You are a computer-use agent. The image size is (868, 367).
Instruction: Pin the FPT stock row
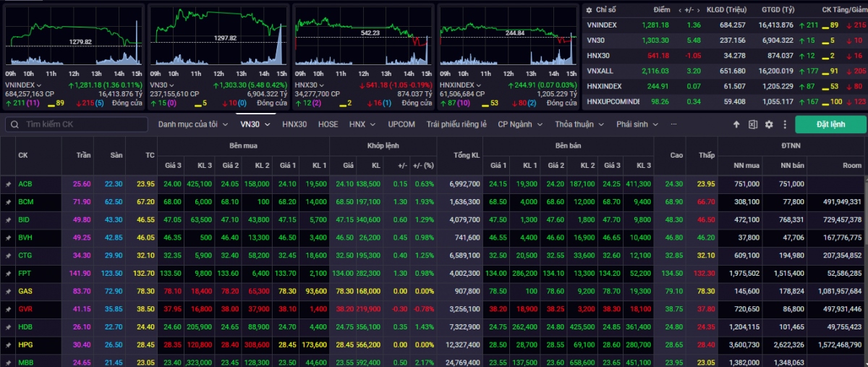pos(8,274)
